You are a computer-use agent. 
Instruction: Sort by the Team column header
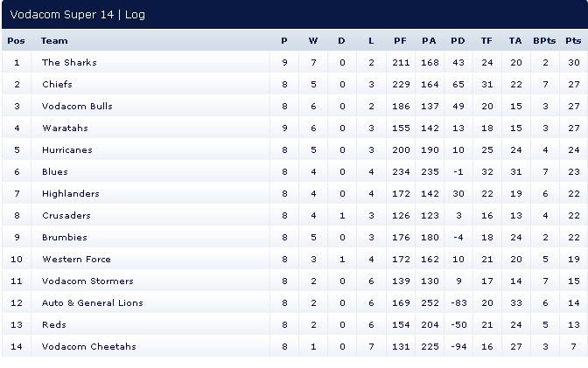[54, 41]
